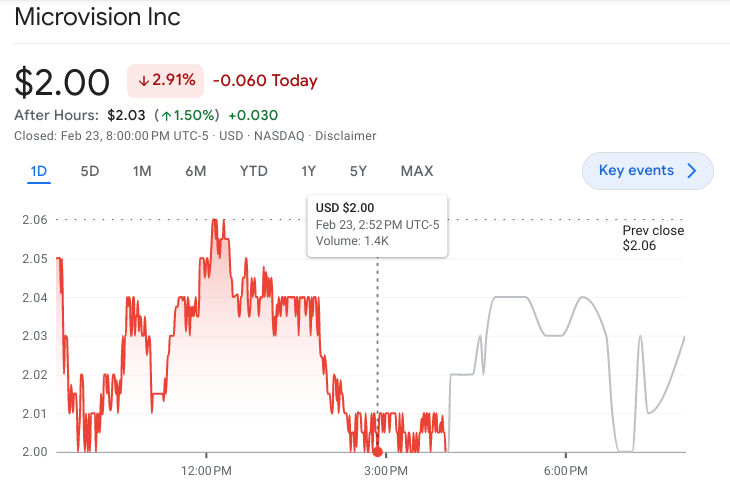Click the Microvision Inc title

coord(98,17)
